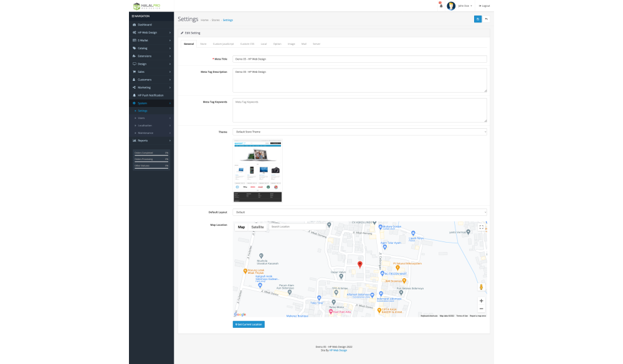The height and width of the screenshot is (364, 623).
Task: Click the Meta Title input field
Action: [359, 59]
